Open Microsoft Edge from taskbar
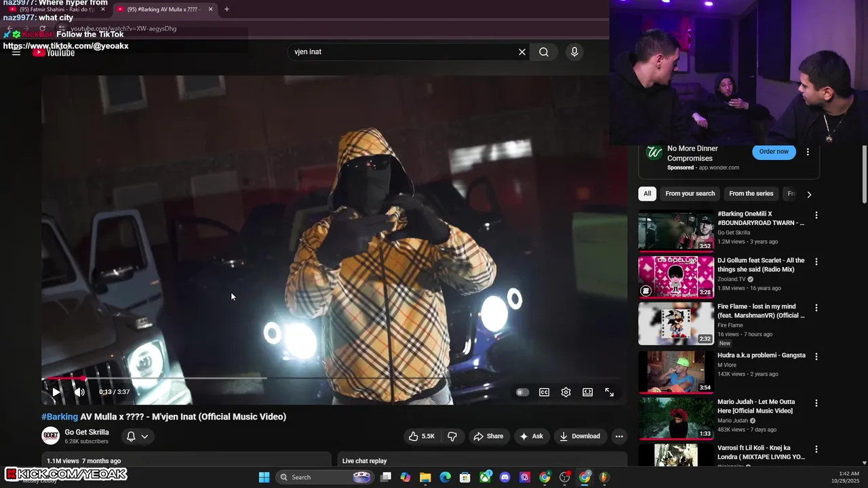The image size is (868, 488). click(x=445, y=477)
